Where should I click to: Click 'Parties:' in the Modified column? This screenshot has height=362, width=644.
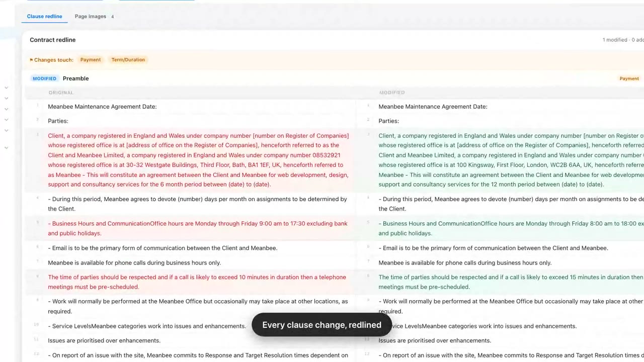(x=388, y=121)
